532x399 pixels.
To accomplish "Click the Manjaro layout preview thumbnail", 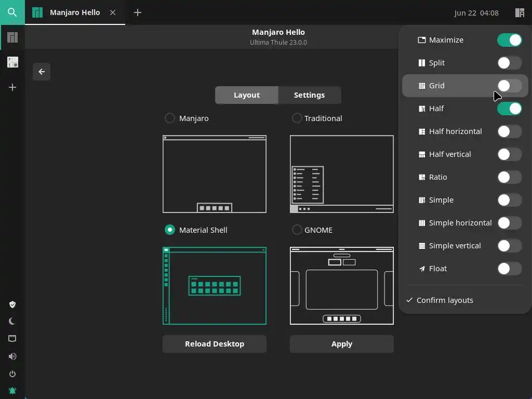I will pos(215,174).
